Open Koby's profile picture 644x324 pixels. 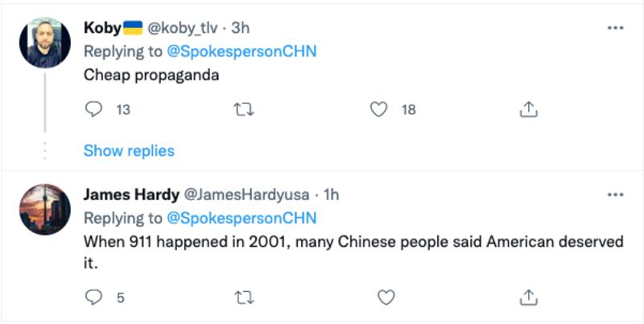pyautogui.click(x=44, y=43)
